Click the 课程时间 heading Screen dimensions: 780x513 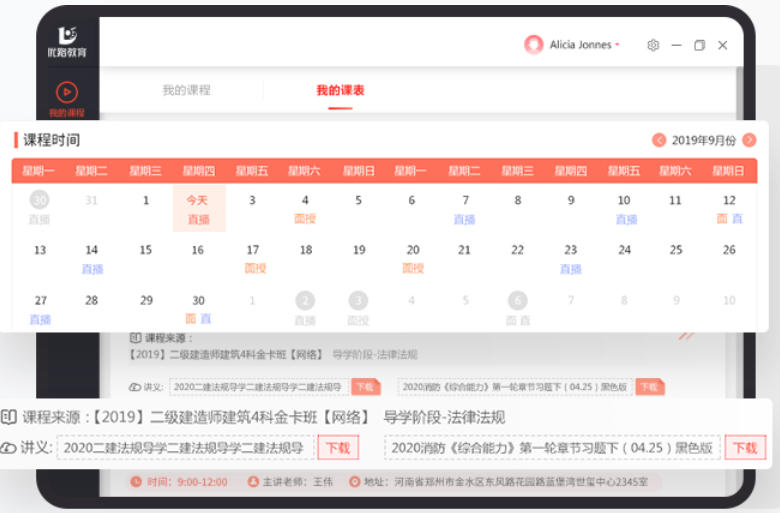point(52,140)
